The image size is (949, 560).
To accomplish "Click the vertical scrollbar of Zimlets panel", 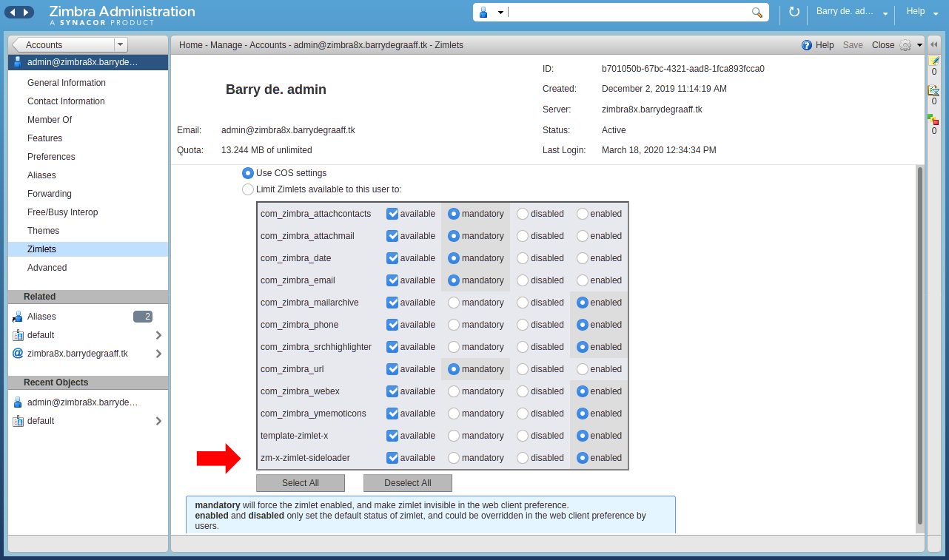I will tap(920, 345).
